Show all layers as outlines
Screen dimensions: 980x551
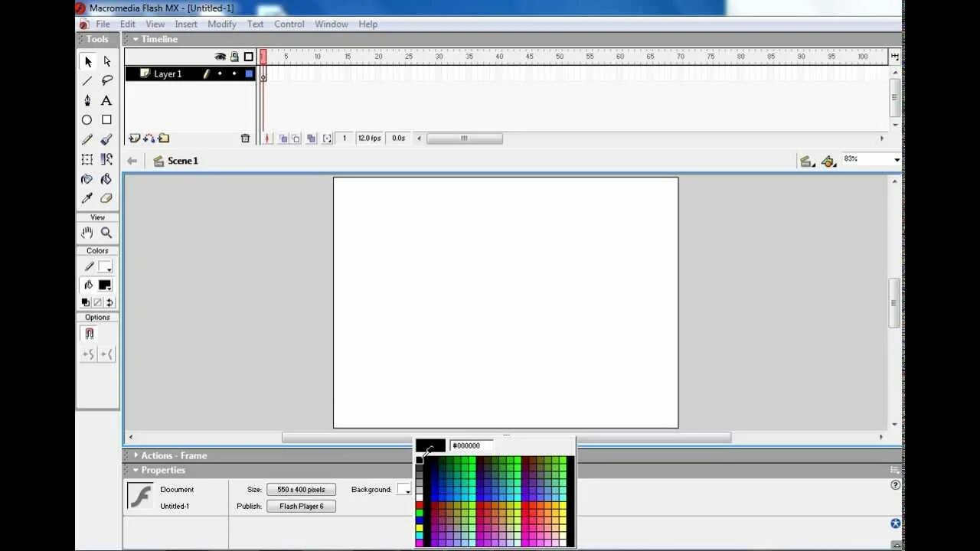[x=247, y=57]
